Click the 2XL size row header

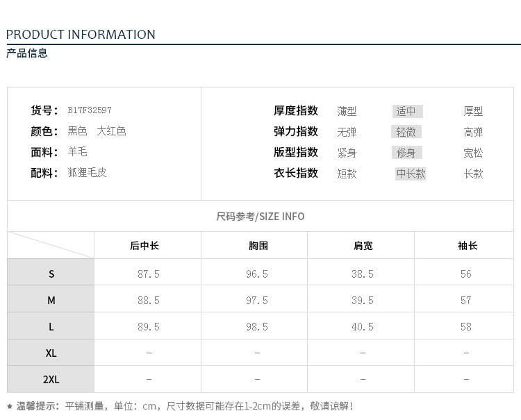tap(51, 379)
